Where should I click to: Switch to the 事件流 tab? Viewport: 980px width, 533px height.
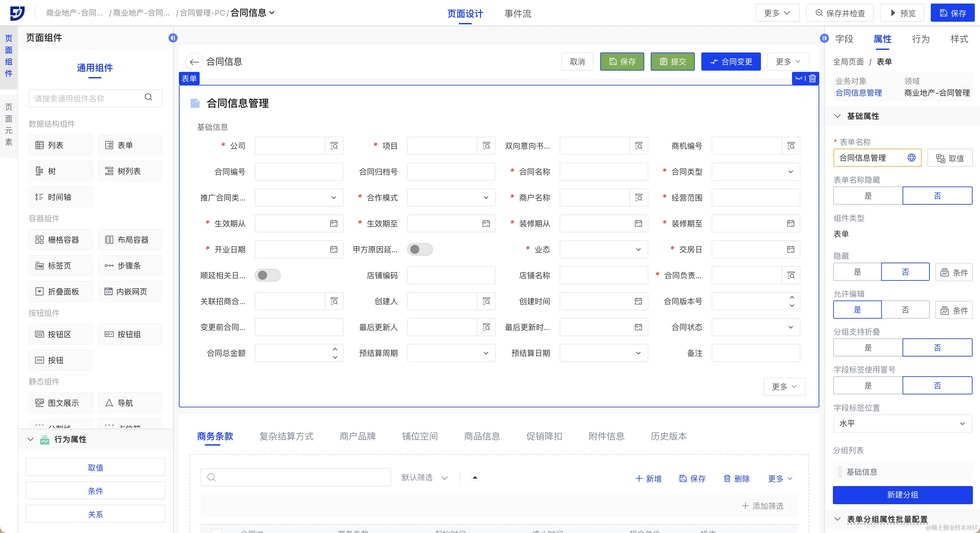518,14
